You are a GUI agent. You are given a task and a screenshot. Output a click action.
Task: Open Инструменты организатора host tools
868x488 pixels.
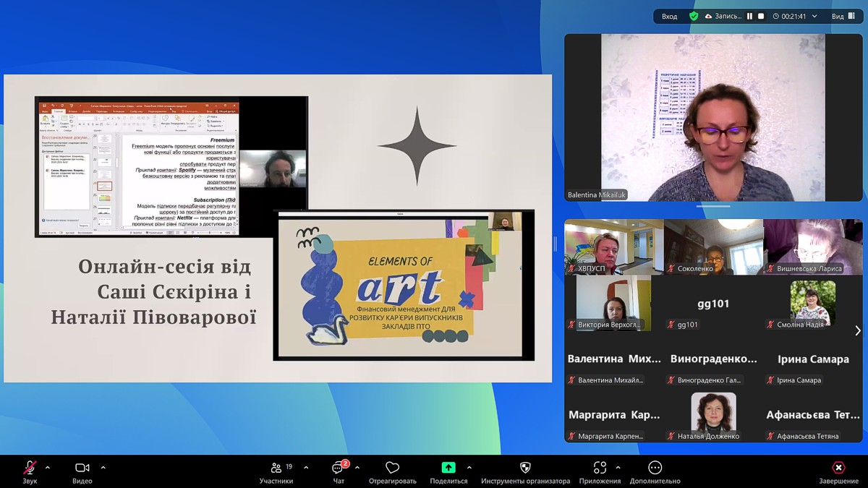[x=525, y=471]
